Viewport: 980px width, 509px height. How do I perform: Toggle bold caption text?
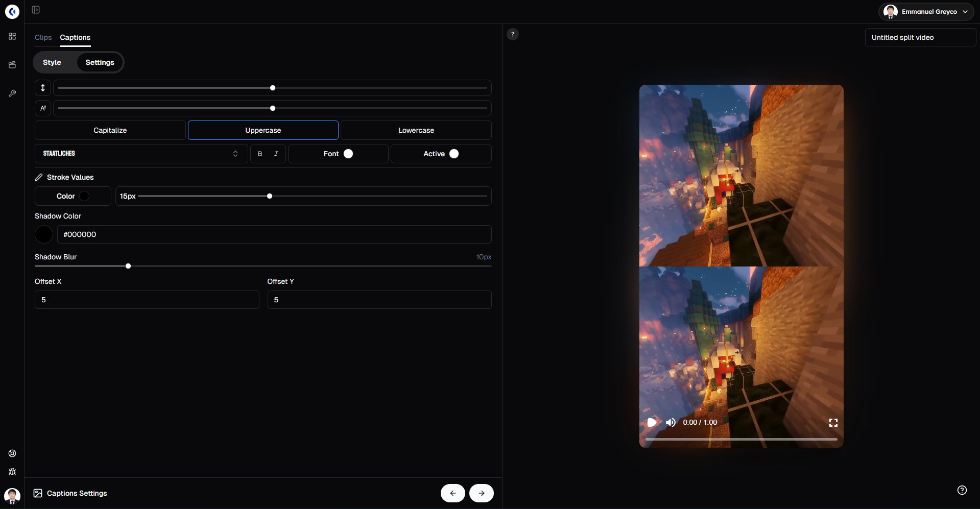[x=260, y=154]
